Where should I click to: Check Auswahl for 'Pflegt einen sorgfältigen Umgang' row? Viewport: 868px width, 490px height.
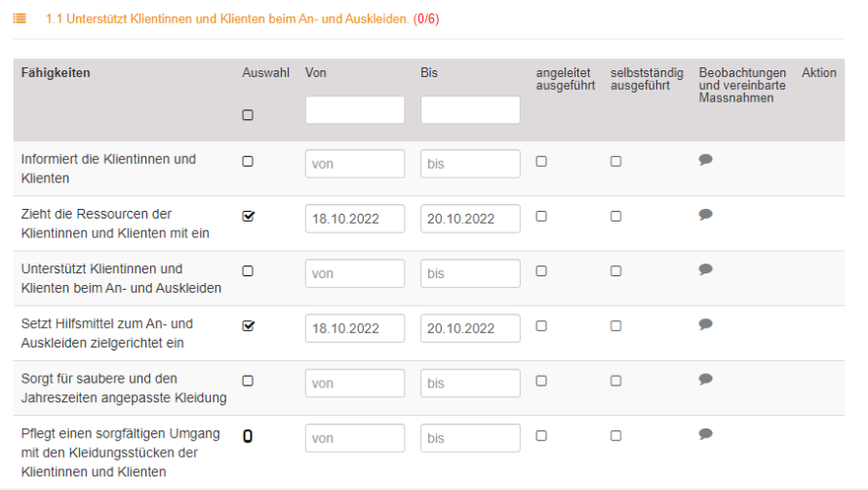coord(248,436)
